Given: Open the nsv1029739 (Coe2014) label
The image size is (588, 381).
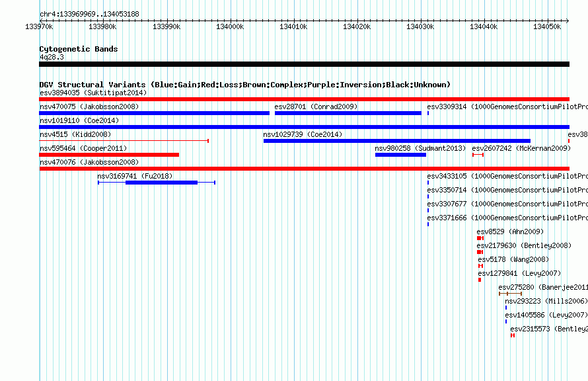Looking at the screenshot, I should click(x=303, y=134).
